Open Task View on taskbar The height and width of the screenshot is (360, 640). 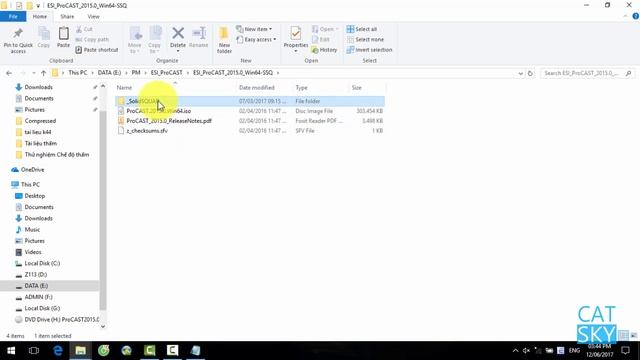click(x=34, y=351)
